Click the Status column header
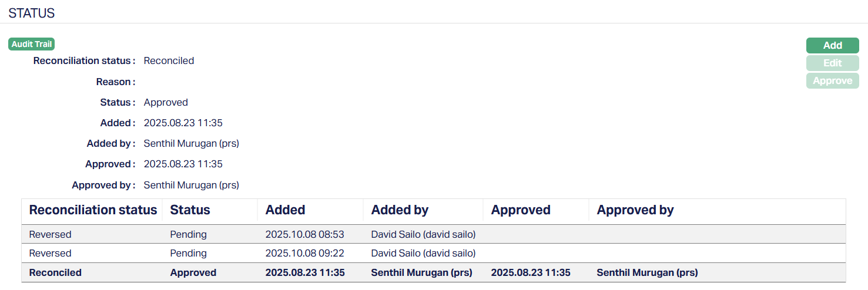The height and width of the screenshot is (290, 868). coord(190,210)
